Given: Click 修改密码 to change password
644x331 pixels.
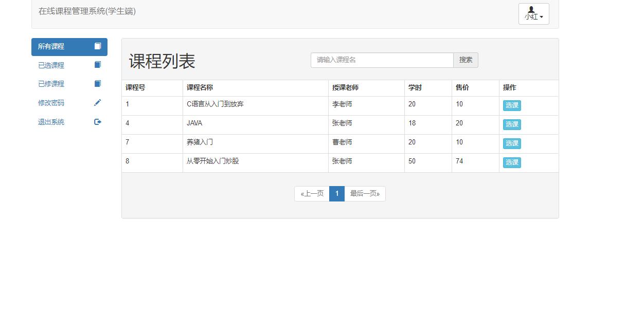Looking at the screenshot, I should click(x=50, y=103).
